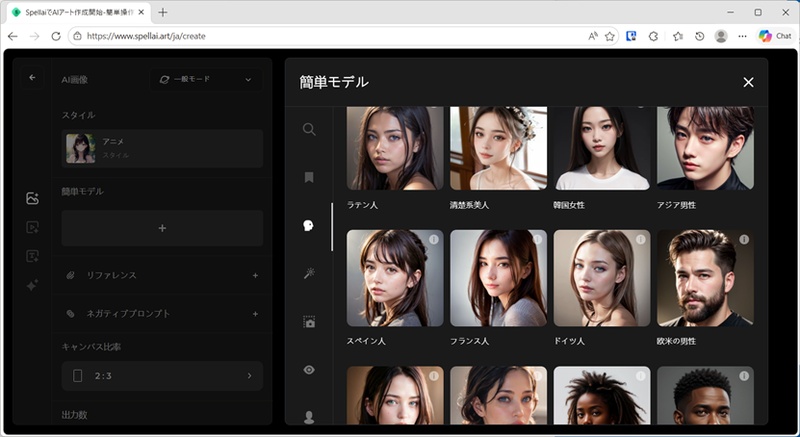Open browser settings and more menu
Image resolution: width=800 pixels, height=437 pixels.
click(x=742, y=36)
